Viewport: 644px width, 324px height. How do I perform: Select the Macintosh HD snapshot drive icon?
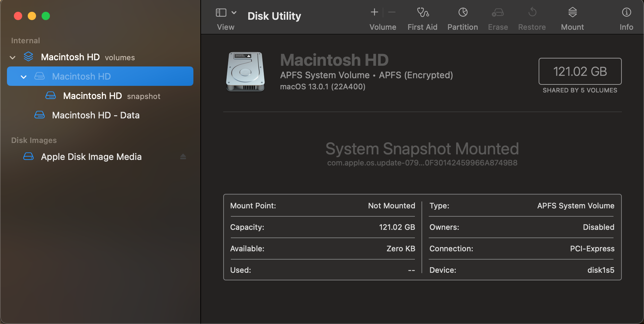51,96
